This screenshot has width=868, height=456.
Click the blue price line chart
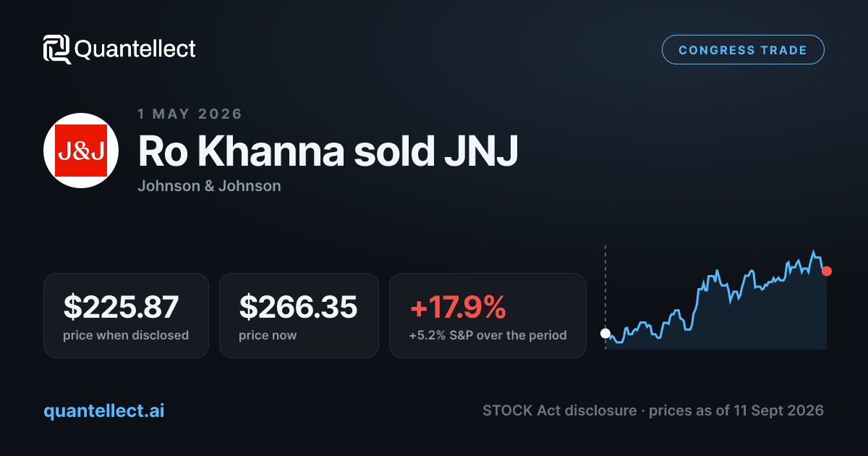(x=716, y=298)
